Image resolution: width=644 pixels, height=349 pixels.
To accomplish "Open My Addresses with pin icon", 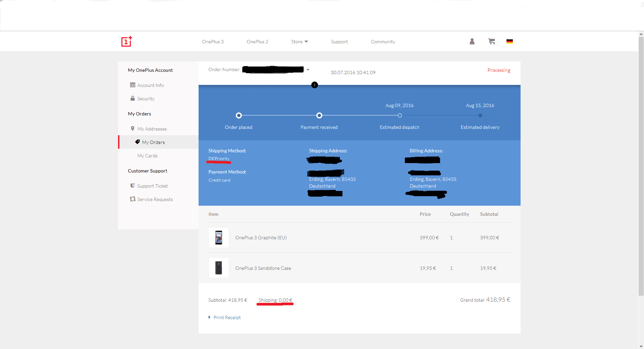I will 152,129.
